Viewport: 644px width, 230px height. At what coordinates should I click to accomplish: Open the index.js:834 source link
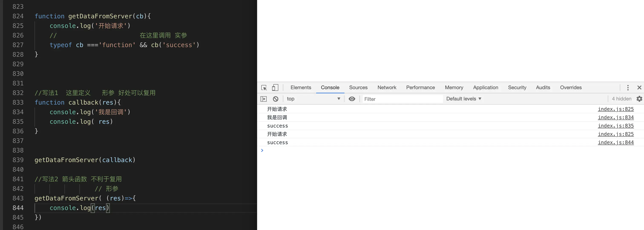pos(616,117)
